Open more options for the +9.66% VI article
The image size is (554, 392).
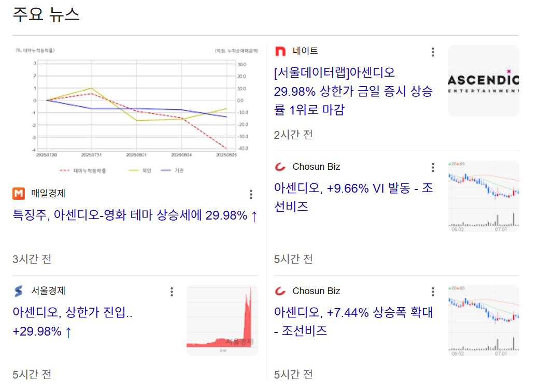(433, 167)
